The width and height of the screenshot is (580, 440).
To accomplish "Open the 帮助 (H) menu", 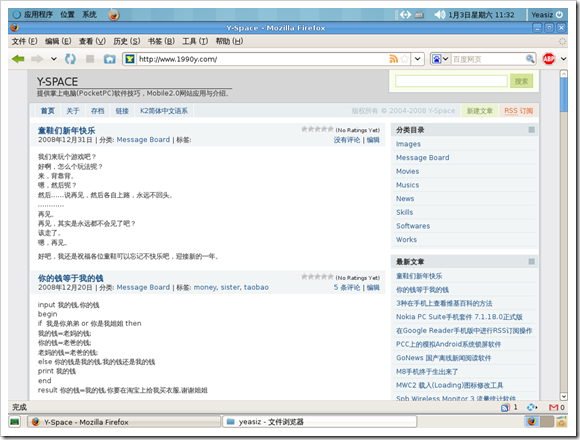I will coord(229,41).
